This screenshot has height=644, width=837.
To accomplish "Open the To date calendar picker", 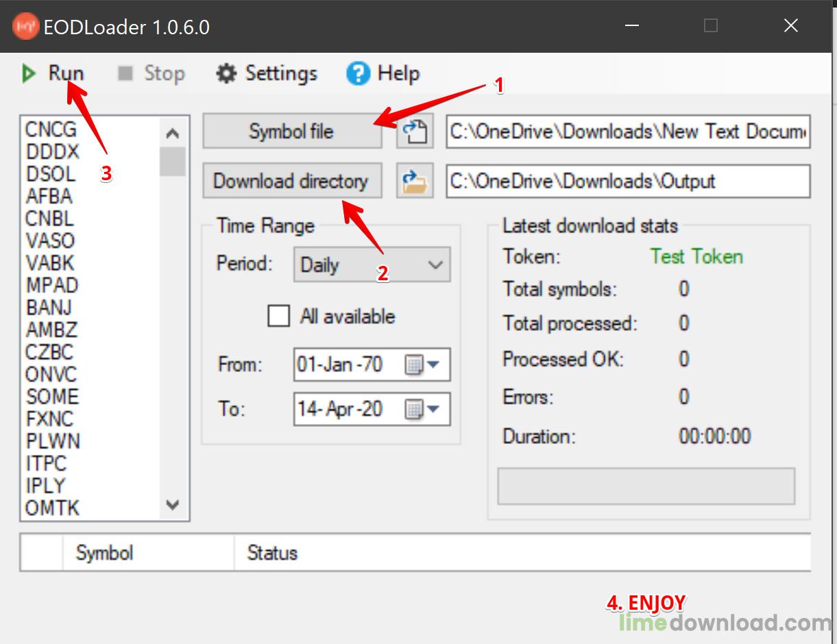I will point(422,409).
